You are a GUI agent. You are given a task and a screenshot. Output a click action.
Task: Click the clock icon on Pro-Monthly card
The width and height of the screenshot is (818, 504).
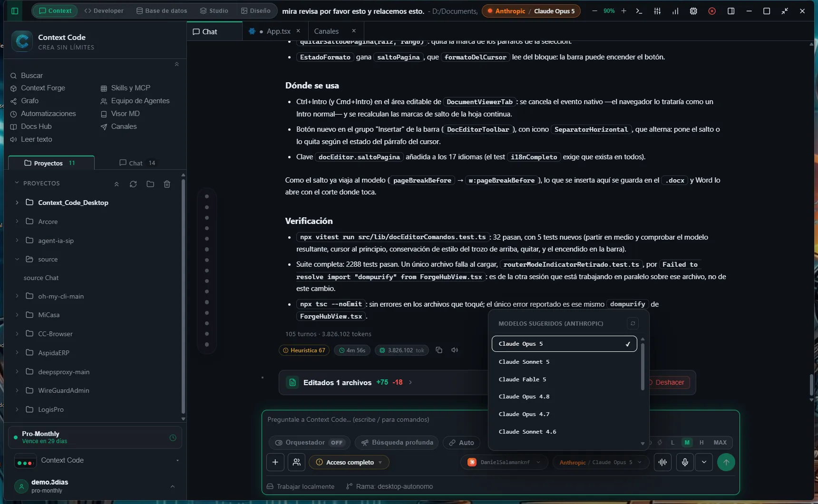pos(173,437)
